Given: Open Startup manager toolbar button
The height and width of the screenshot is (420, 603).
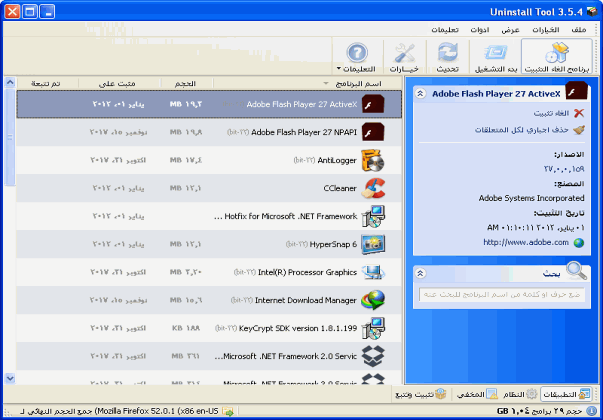Looking at the screenshot, I should (495, 57).
